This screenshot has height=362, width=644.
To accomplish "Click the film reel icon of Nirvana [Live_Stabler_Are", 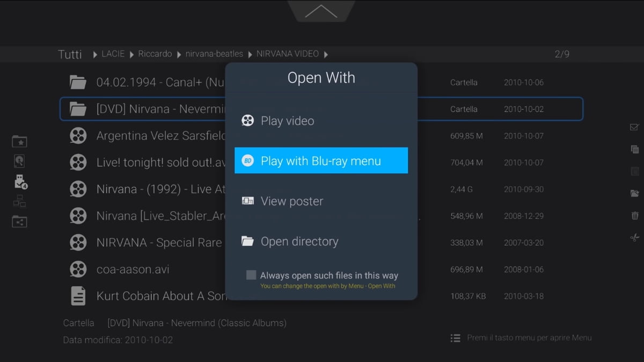I will (78, 216).
